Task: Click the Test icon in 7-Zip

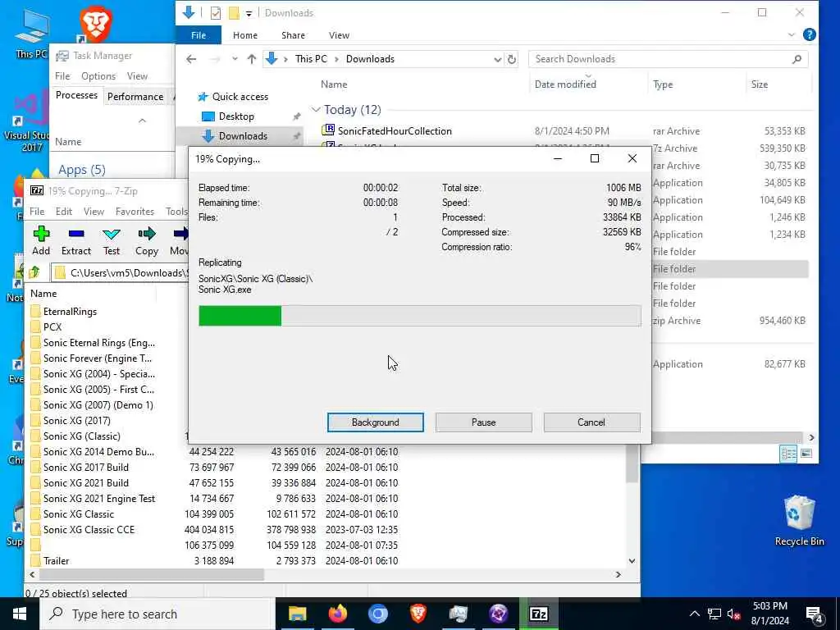Action: pyautogui.click(x=112, y=240)
